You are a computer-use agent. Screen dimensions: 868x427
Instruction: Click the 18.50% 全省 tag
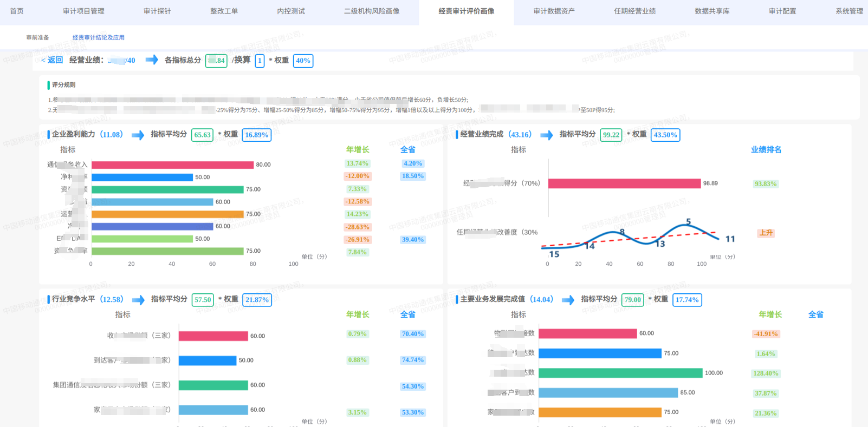(x=412, y=176)
